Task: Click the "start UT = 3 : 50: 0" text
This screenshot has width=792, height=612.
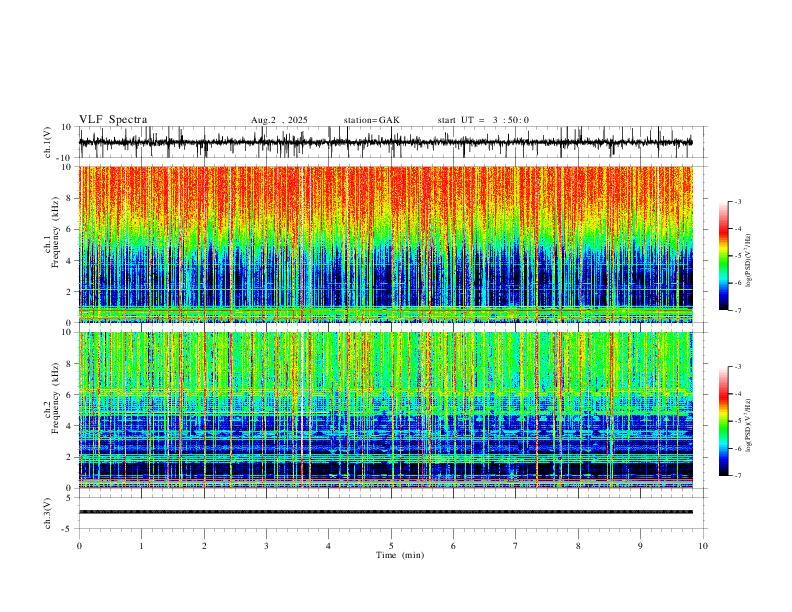Action: point(483,120)
